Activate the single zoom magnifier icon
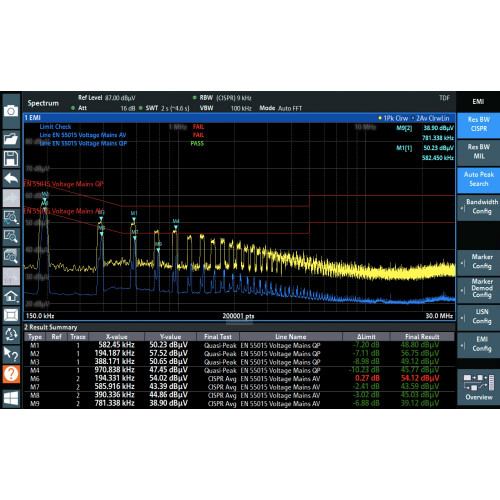 tap(11, 236)
